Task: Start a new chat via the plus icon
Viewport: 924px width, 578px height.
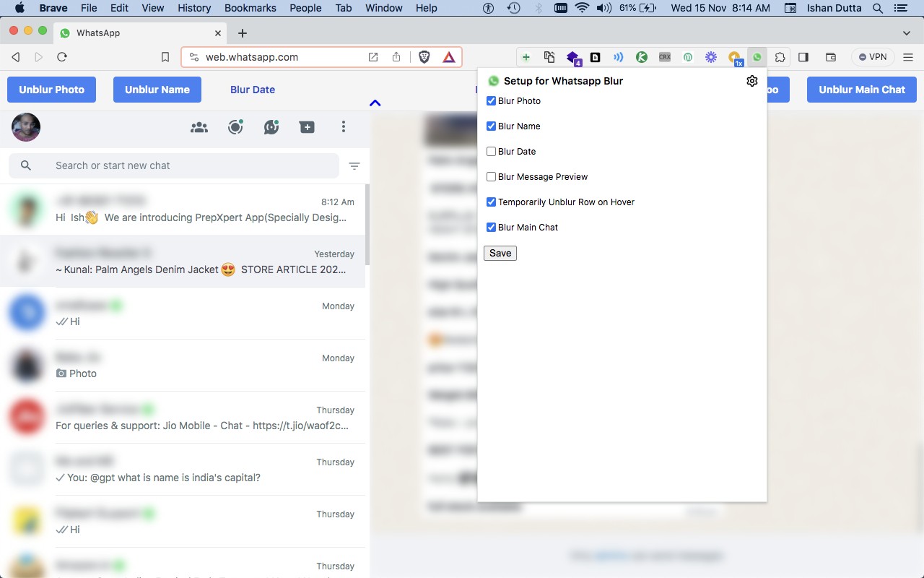Action: [x=307, y=127]
